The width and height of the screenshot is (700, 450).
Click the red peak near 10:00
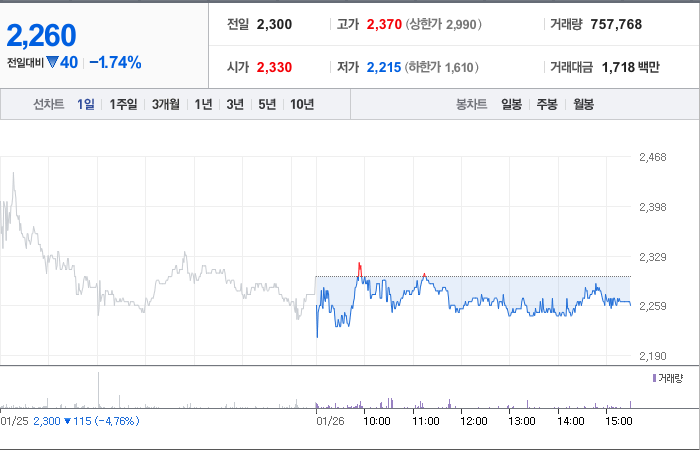[359, 269]
